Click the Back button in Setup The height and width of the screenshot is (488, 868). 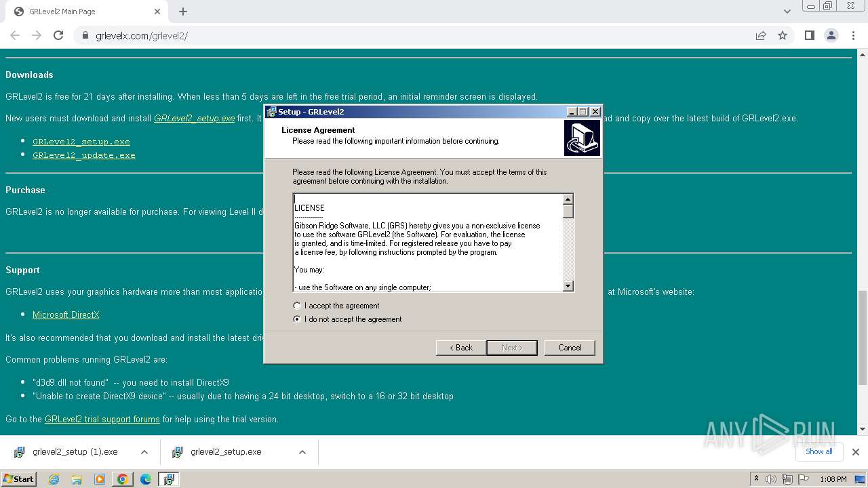click(460, 348)
